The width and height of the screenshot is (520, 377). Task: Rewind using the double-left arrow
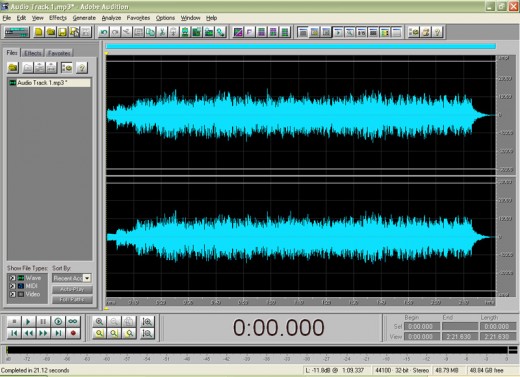(x=28, y=333)
